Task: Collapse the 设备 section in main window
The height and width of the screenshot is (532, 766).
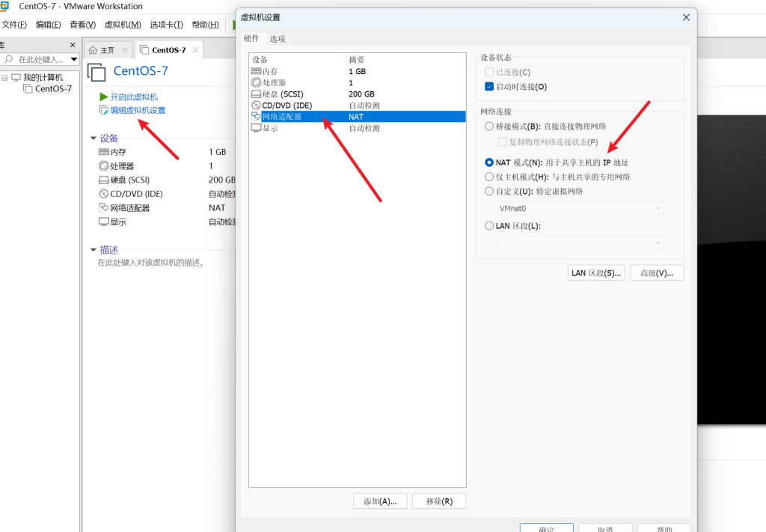Action: (x=94, y=138)
